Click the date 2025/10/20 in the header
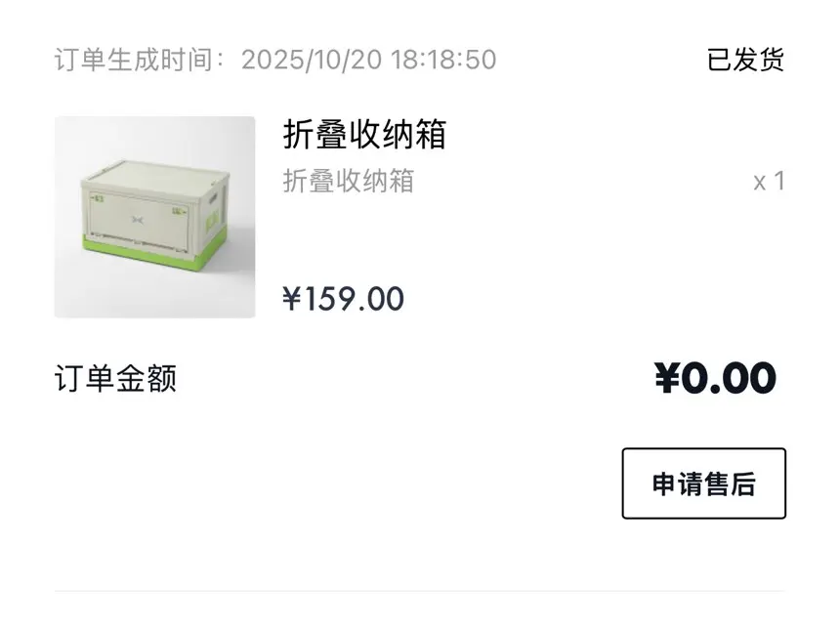The image size is (840, 631). click(312, 60)
